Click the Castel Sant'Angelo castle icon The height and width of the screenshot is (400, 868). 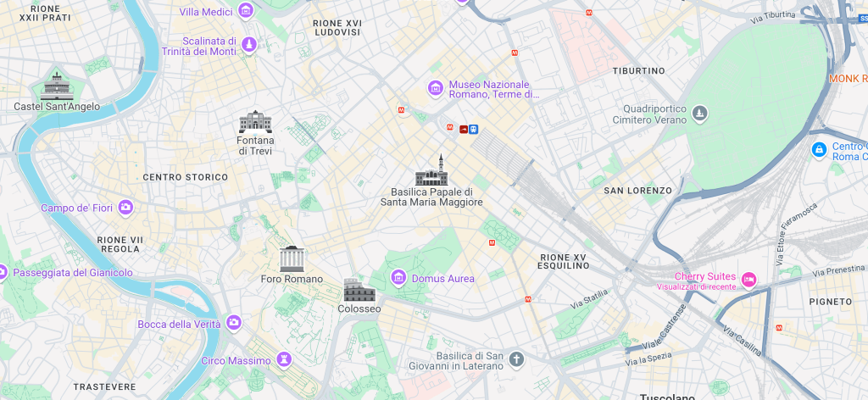(x=57, y=86)
